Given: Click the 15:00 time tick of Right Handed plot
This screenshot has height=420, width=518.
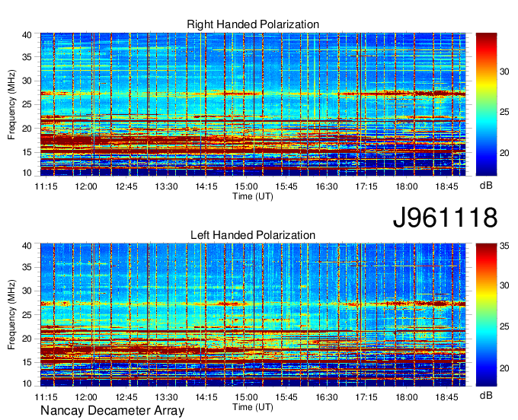Looking at the screenshot, I should tap(246, 186).
